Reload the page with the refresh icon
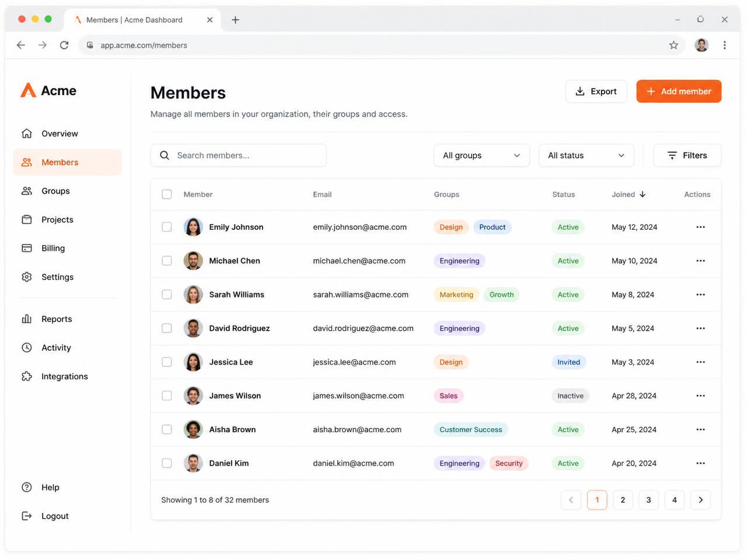 pyautogui.click(x=64, y=45)
